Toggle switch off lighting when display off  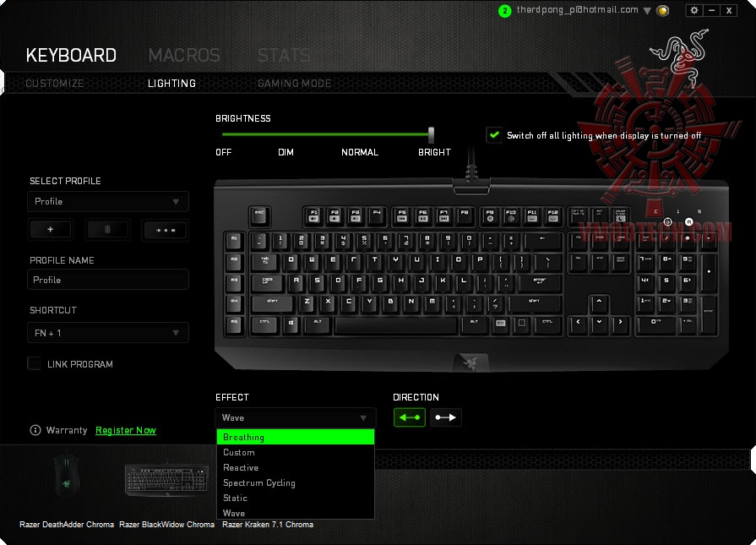(x=494, y=135)
